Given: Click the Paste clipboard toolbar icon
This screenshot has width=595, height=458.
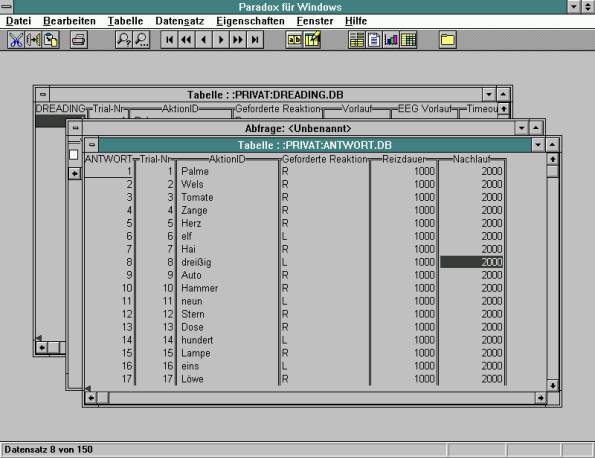Looking at the screenshot, I should [x=50, y=40].
